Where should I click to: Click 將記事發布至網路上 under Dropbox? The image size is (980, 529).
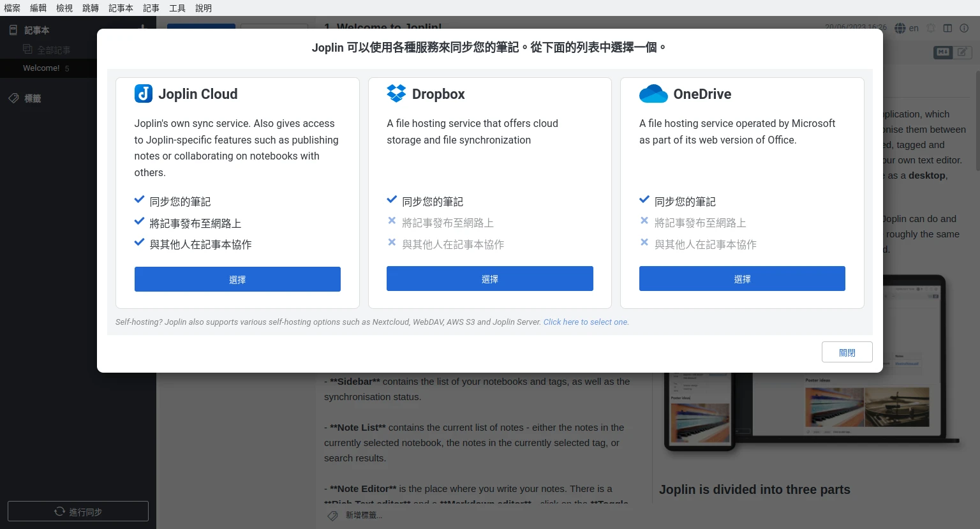pos(448,223)
